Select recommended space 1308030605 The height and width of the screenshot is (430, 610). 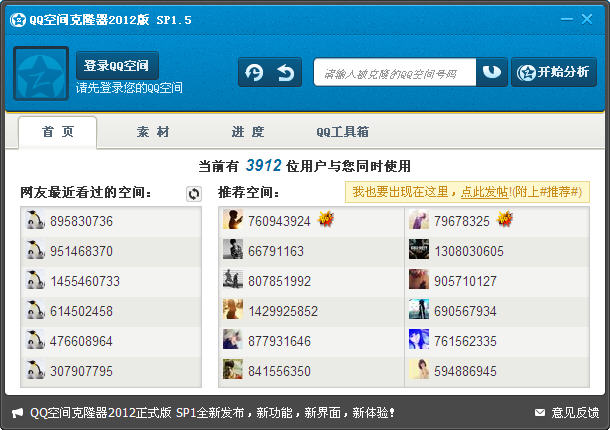[x=469, y=251]
